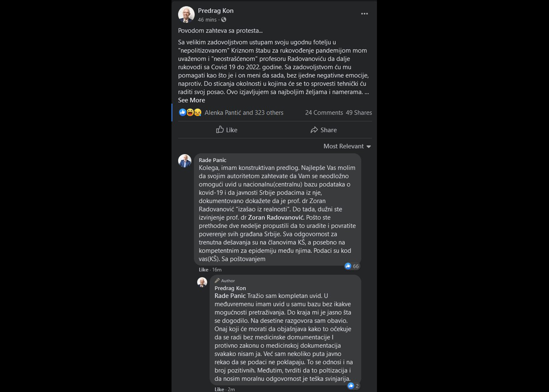Open the post options three-dot menu
The height and width of the screenshot is (392, 549).
(364, 14)
